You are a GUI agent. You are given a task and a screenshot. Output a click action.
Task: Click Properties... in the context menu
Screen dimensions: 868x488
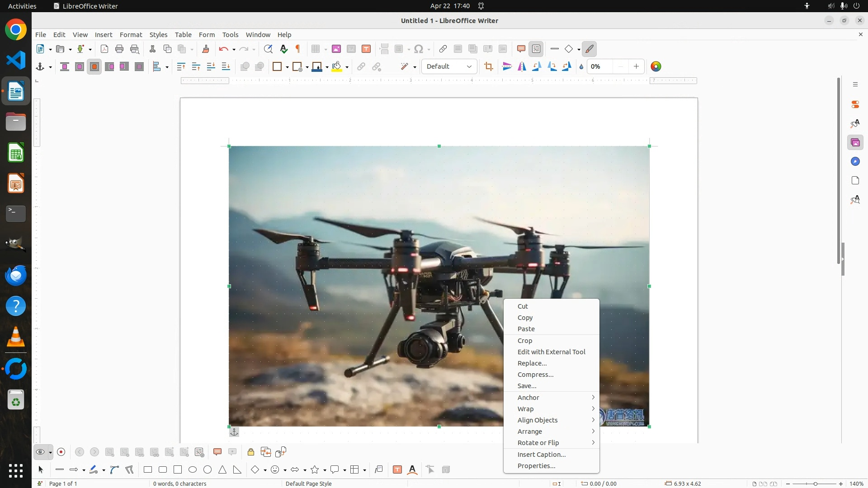point(536,466)
